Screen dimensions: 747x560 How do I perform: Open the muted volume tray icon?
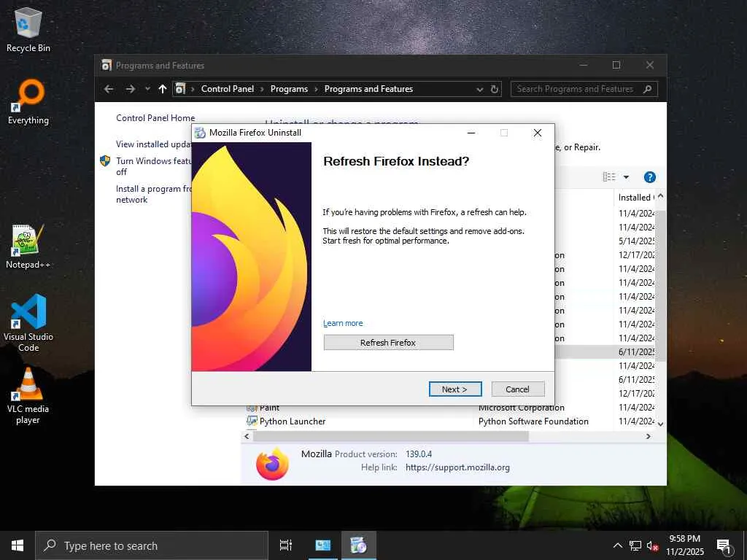[x=653, y=545]
